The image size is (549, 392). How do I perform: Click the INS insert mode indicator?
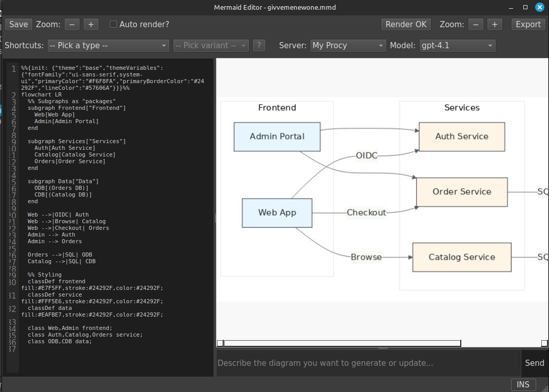[x=523, y=385]
